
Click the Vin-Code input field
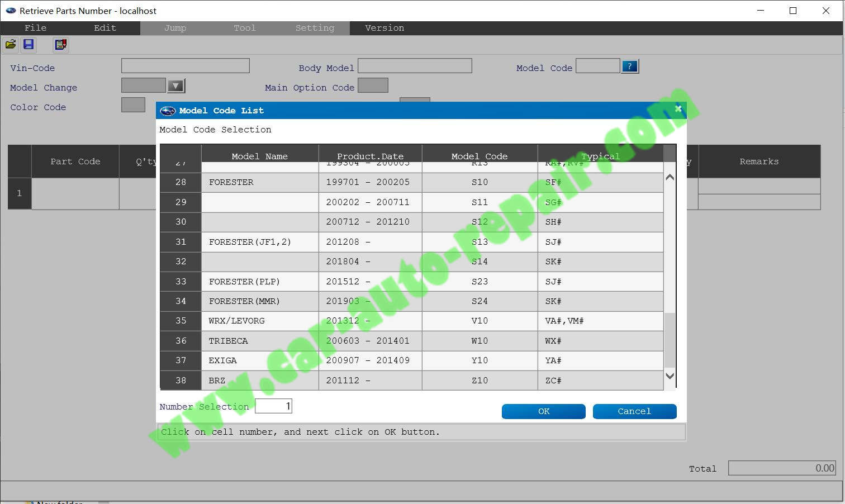click(186, 66)
